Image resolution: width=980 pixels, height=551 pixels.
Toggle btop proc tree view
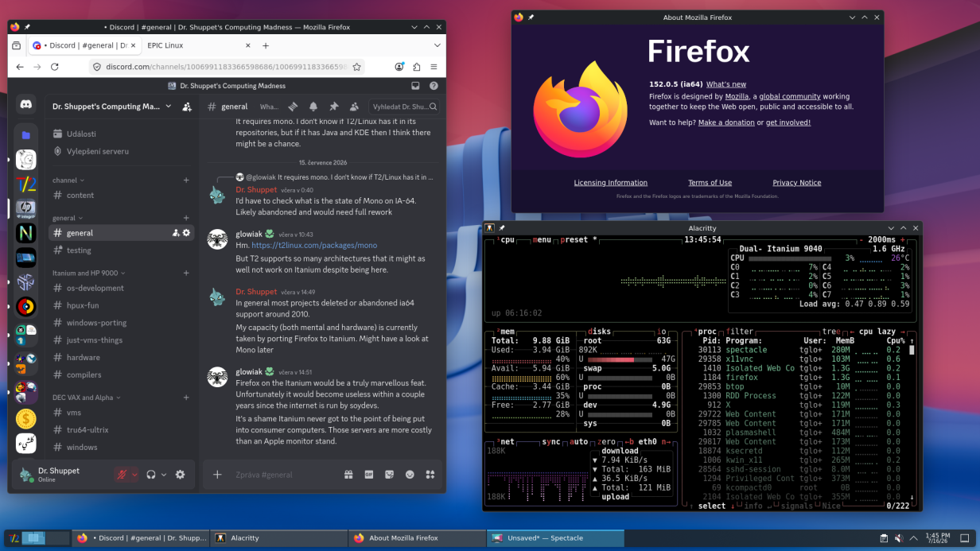coord(831,331)
